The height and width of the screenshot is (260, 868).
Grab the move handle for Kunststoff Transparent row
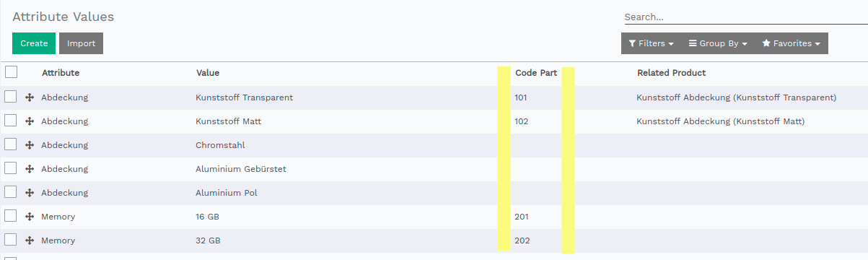click(x=30, y=97)
